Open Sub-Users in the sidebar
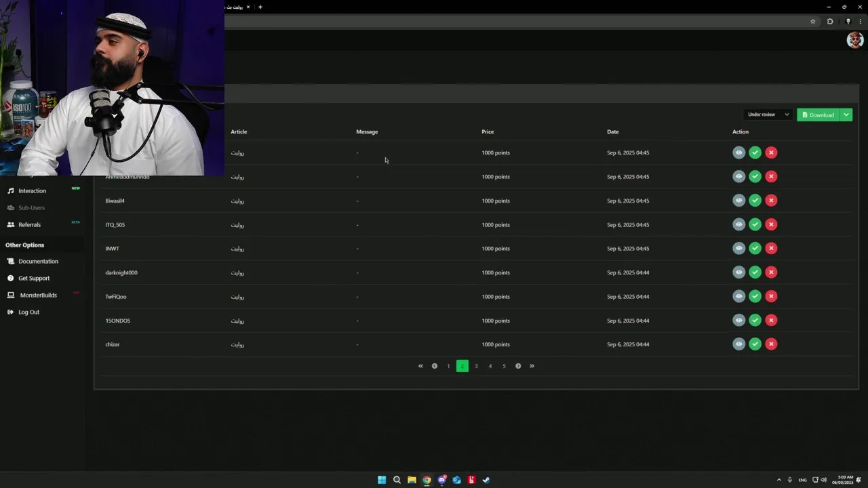Viewport: 868px width, 488px height. [x=31, y=208]
